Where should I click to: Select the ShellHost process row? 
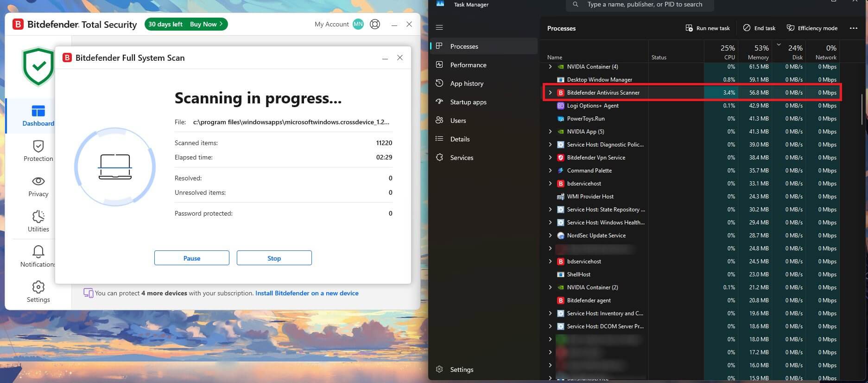coord(691,274)
